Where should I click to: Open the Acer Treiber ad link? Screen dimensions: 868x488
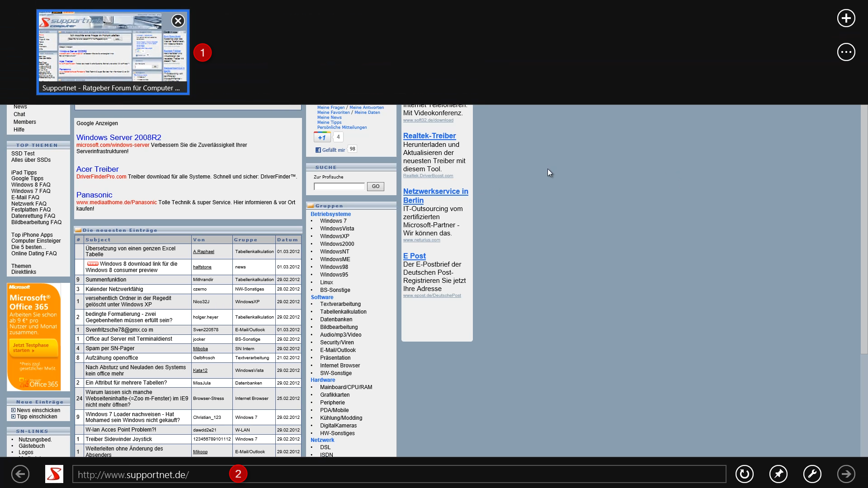point(97,169)
